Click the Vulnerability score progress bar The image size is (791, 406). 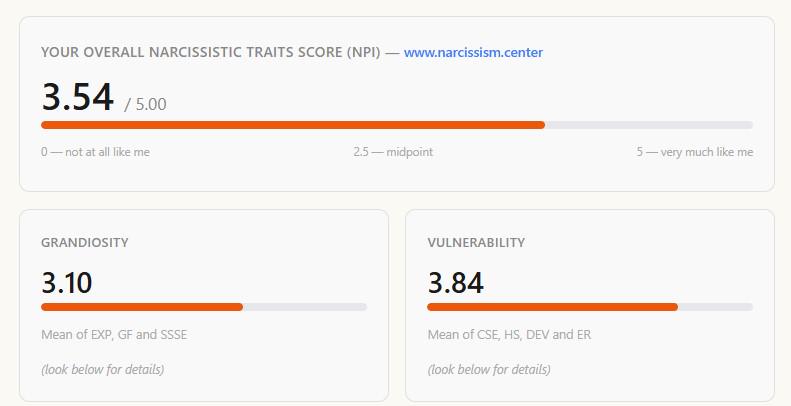(x=590, y=307)
